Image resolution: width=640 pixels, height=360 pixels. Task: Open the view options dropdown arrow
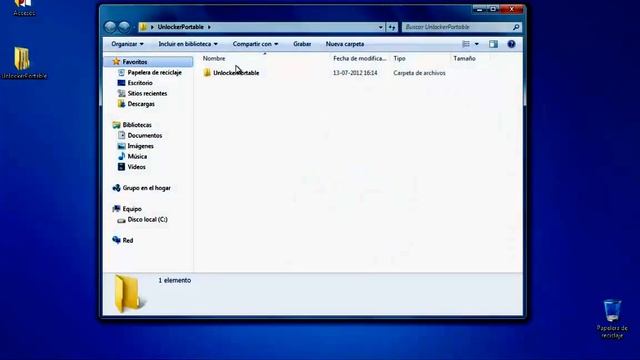[x=476, y=44]
